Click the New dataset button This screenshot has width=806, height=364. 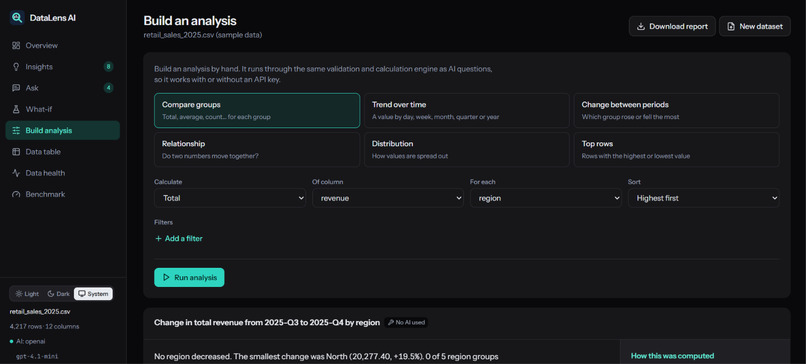[755, 26]
